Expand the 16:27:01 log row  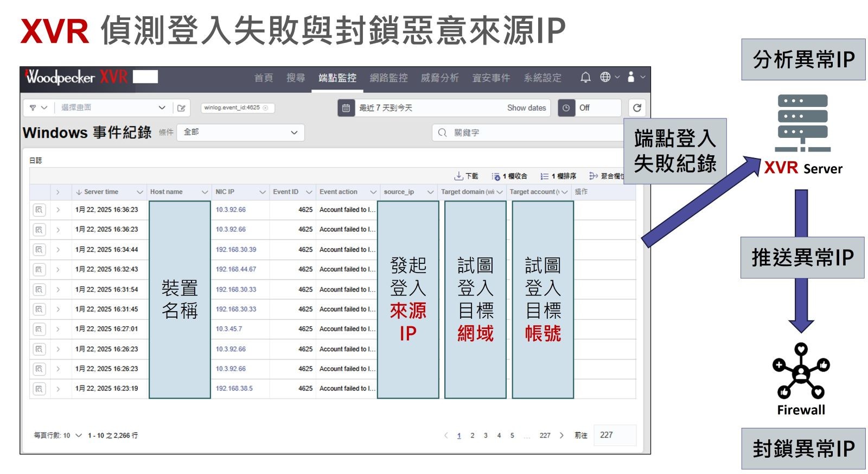pos(58,329)
